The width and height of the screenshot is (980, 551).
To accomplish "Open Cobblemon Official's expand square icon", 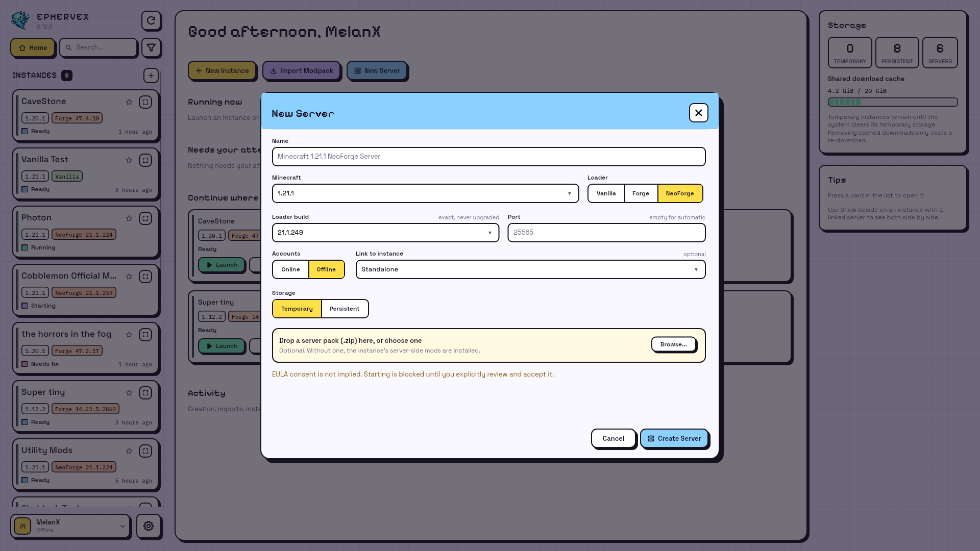I will click(x=145, y=277).
